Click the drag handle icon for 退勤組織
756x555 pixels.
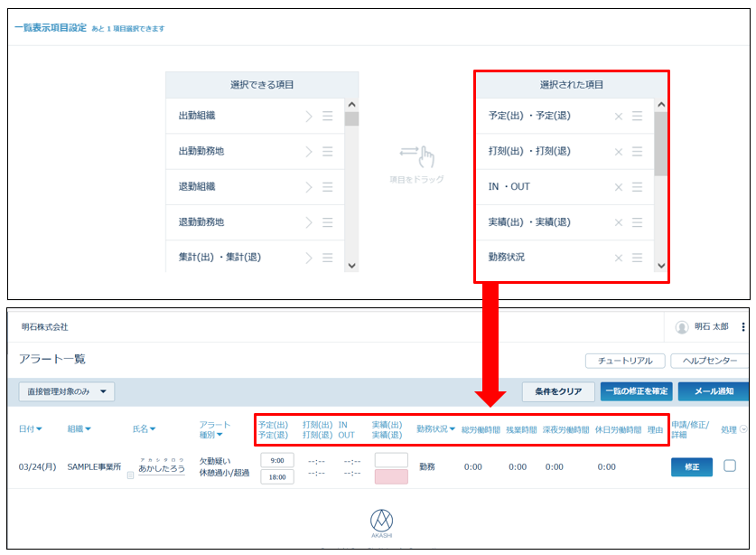327,187
